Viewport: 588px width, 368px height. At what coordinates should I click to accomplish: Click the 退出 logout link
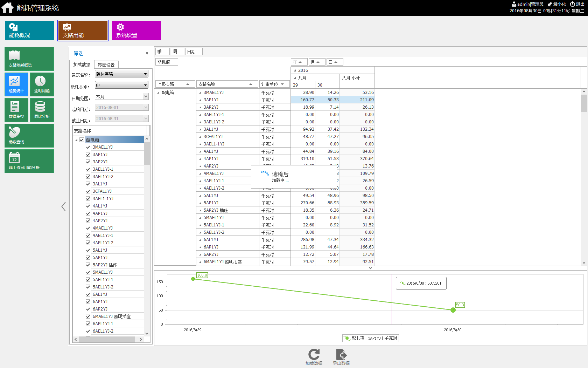(577, 4)
